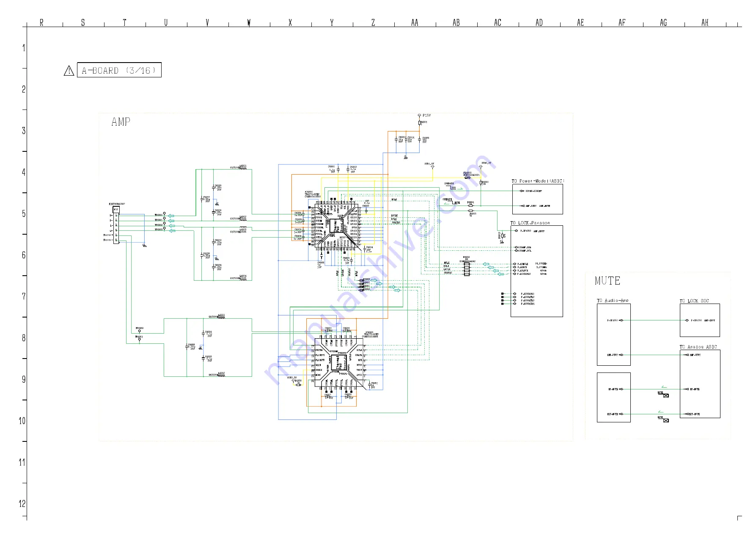Viewport: 756px width, 534px height.
Task: Select test point TP4901
Action: 165,219
